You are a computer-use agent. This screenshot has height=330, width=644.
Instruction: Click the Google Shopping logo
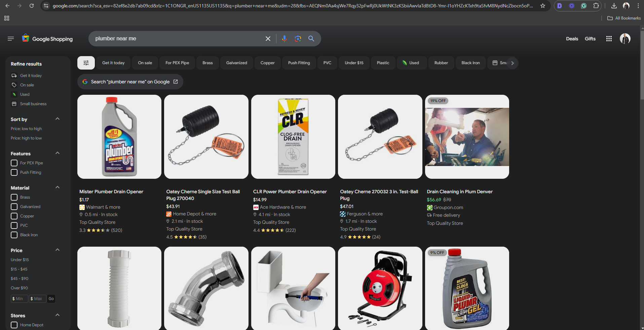(47, 39)
